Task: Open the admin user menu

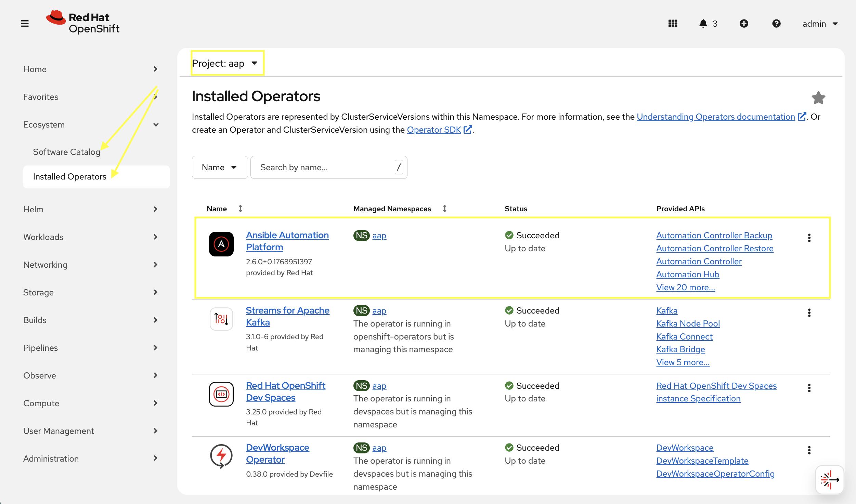Action: coord(820,23)
